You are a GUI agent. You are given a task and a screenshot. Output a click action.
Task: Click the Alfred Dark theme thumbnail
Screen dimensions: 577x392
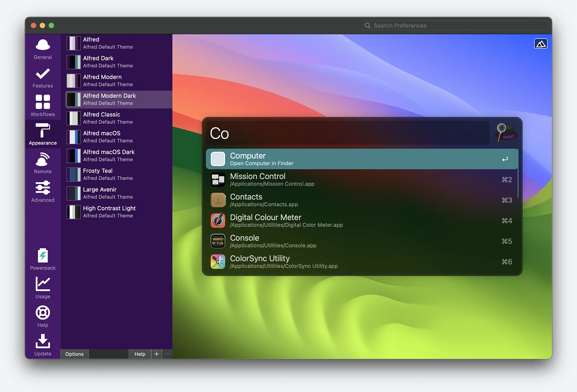click(73, 62)
